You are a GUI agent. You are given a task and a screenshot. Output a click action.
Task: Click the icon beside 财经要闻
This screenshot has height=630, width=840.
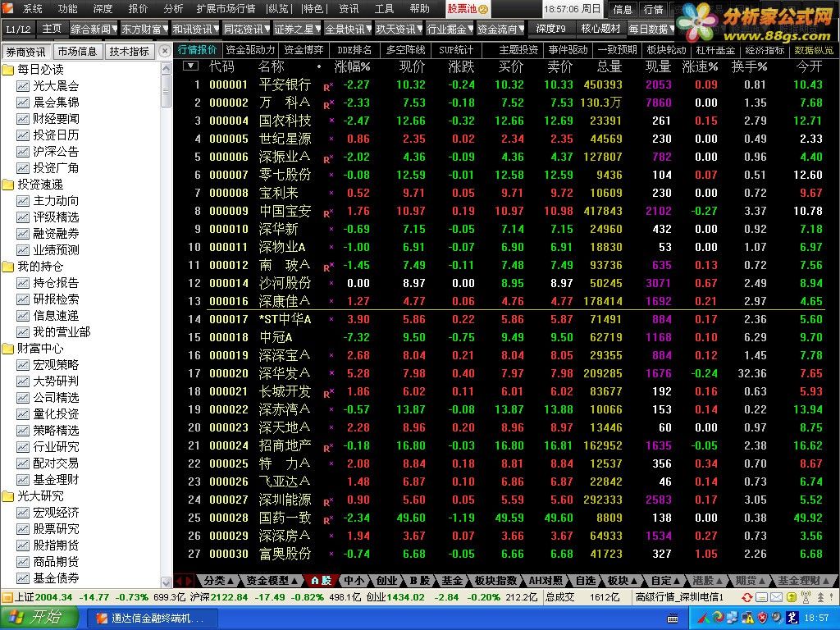22,119
